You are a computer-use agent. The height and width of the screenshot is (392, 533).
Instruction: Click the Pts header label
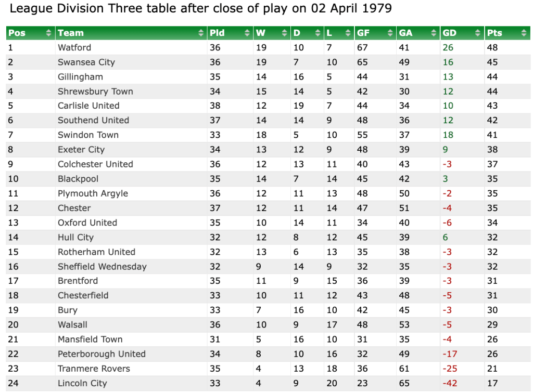point(495,33)
